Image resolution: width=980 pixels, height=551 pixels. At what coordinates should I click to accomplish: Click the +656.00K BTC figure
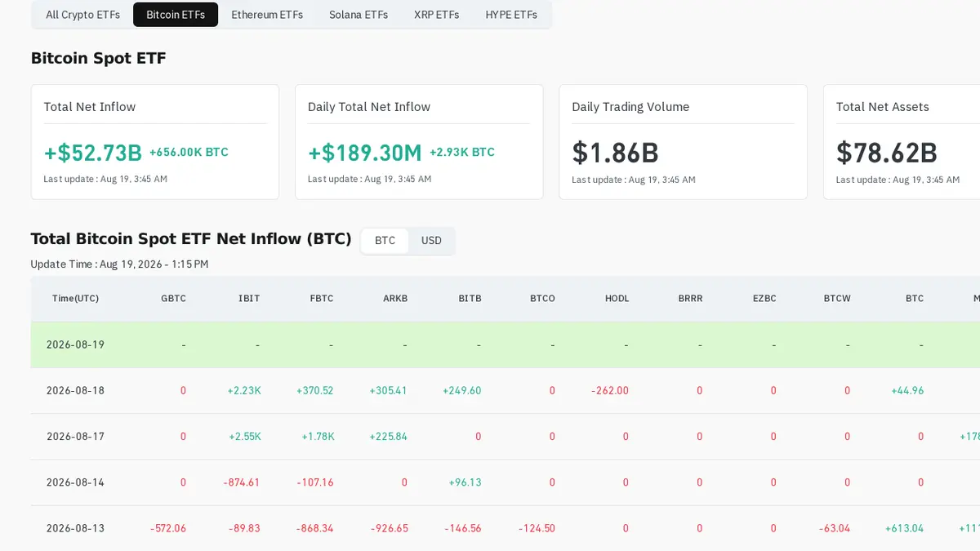coord(189,152)
